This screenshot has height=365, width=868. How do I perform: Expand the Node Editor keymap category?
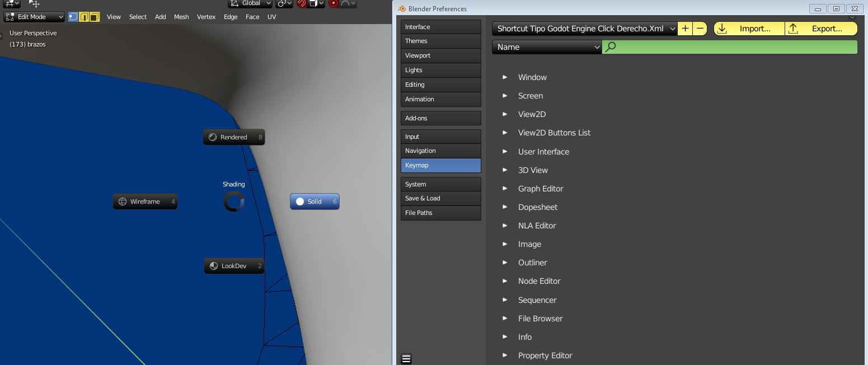click(505, 281)
